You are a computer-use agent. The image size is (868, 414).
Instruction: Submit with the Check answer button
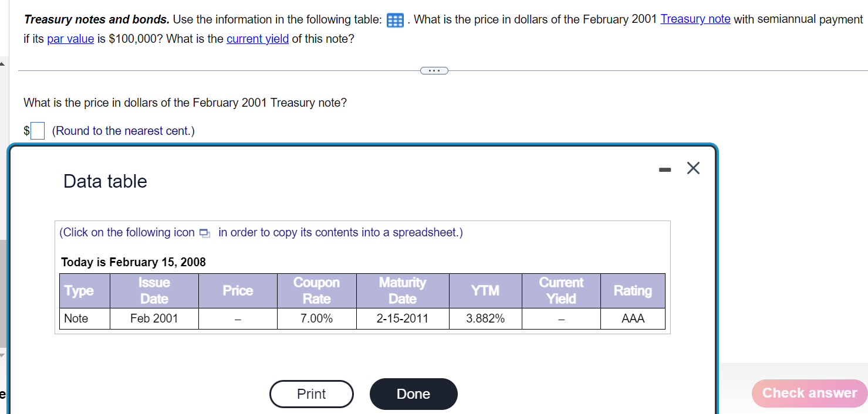pos(809,393)
